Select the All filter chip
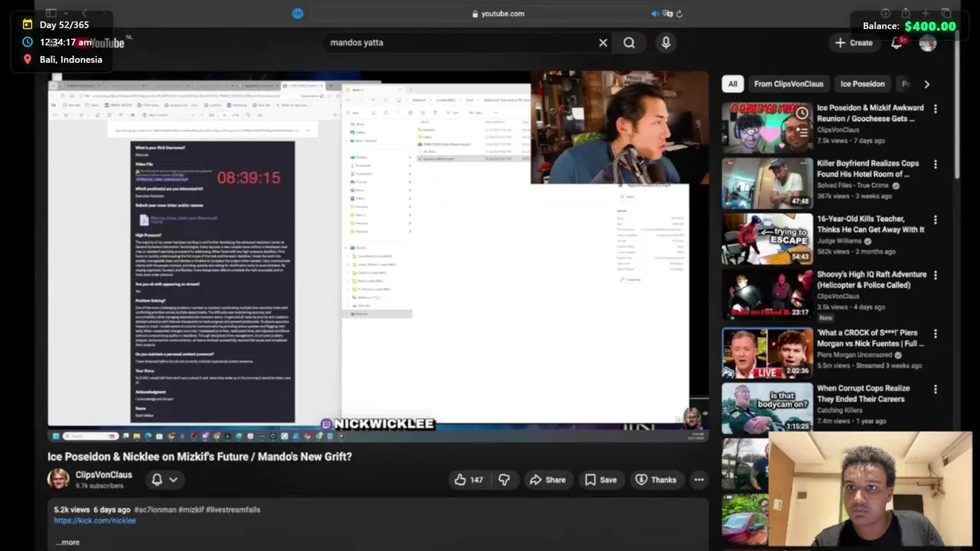This screenshot has width=980, height=551. point(733,84)
